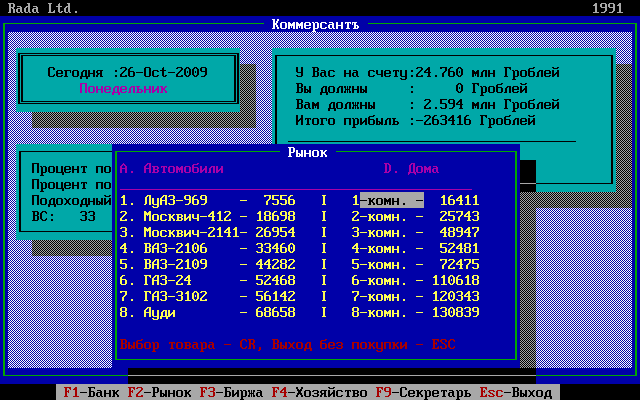Click the house price 72475
Image resolution: width=640 pixels, height=400 pixels.
pyautogui.click(x=460, y=264)
